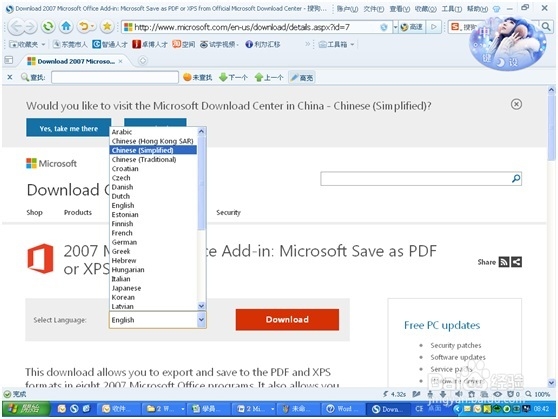Screen dimensions: 558x419
Task: Open the 卓博人才 bookmark
Action: click(150, 44)
